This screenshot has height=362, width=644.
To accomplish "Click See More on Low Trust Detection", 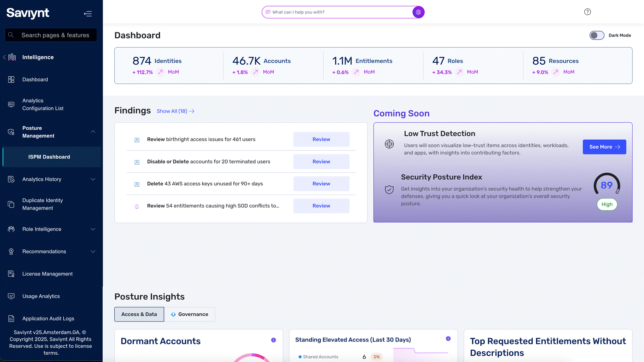I will (604, 147).
